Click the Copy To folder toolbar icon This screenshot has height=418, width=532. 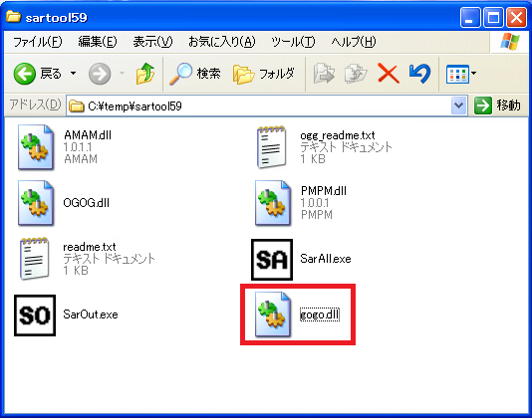click(x=356, y=74)
